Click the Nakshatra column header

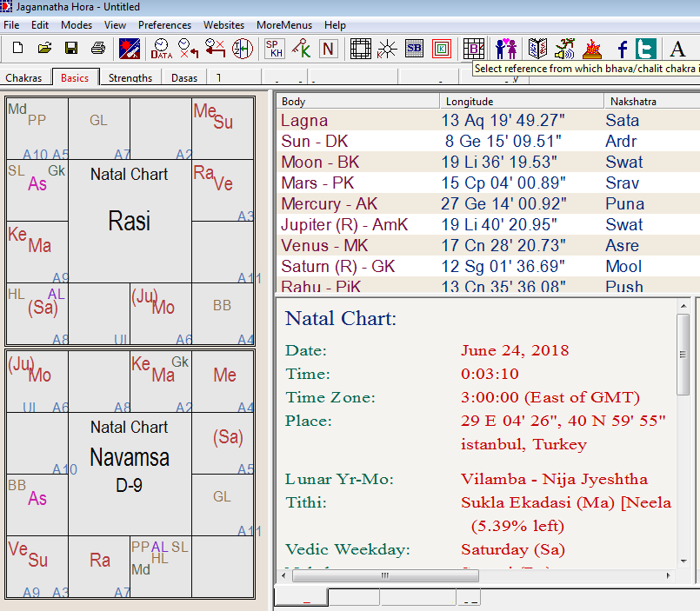[x=652, y=102]
